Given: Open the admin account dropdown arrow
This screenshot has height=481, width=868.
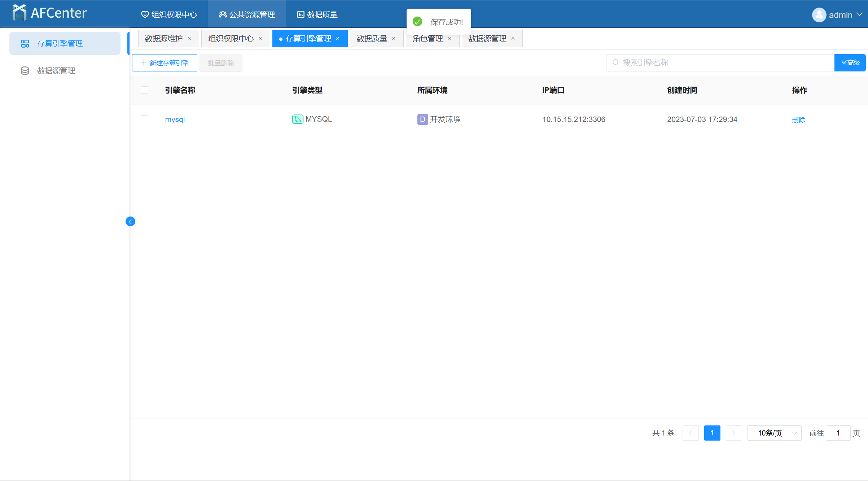Looking at the screenshot, I should (x=860, y=15).
